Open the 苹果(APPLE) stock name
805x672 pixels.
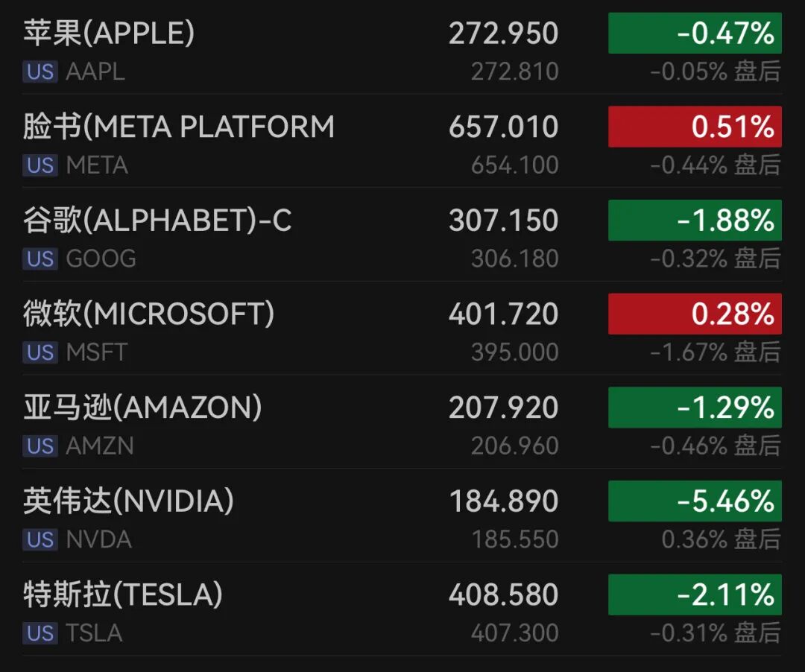(x=109, y=34)
